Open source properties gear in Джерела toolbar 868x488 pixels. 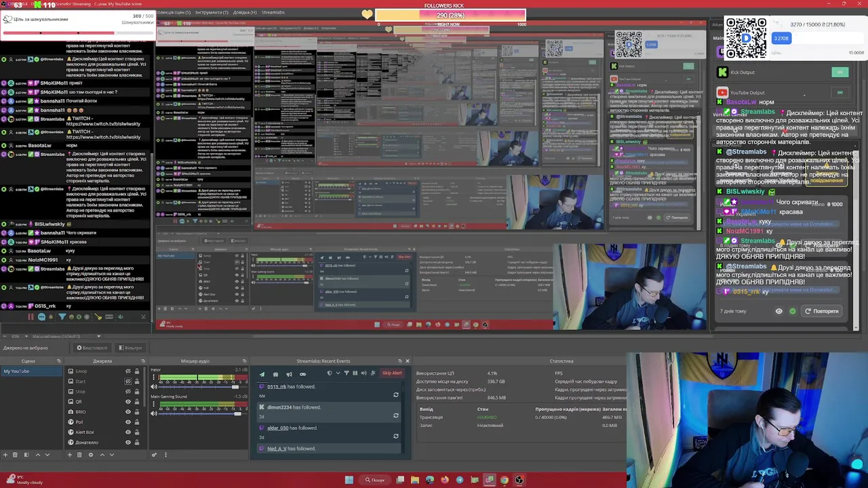91,455
